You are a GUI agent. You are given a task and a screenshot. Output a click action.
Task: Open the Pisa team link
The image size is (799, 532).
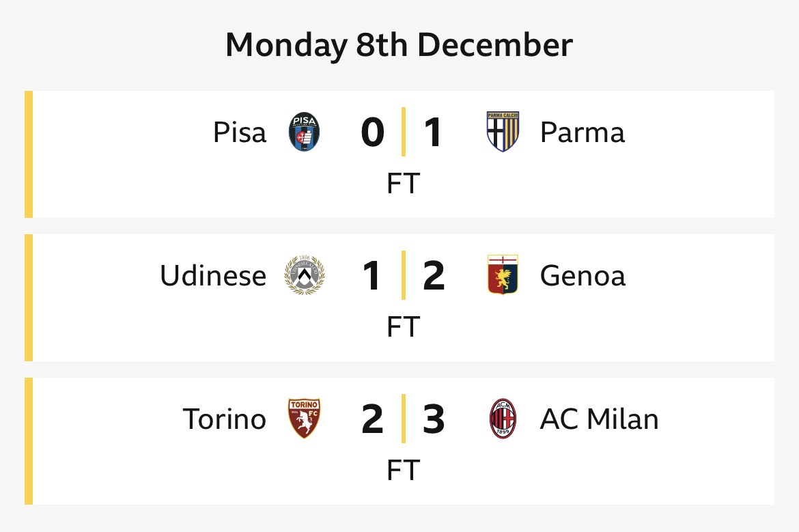pyautogui.click(x=240, y=132)
